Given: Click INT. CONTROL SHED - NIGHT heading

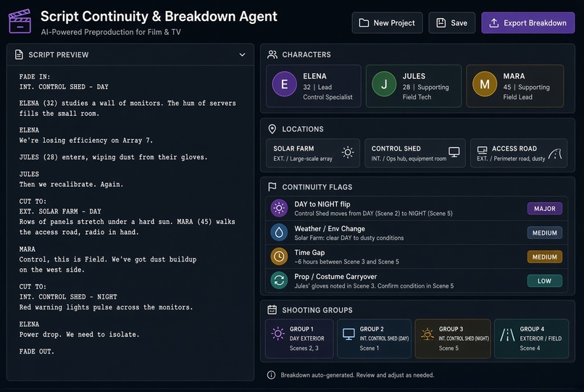Looking at the screenshot, I should (68, 297).
